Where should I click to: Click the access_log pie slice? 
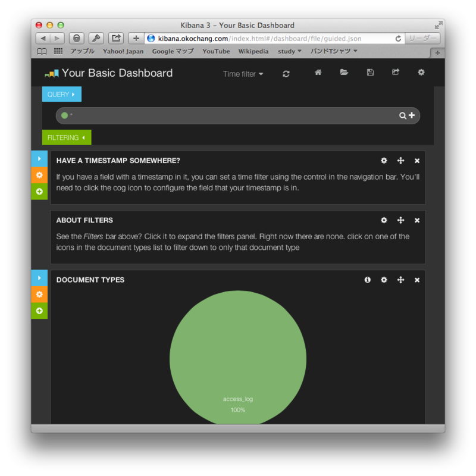(237, 356)
